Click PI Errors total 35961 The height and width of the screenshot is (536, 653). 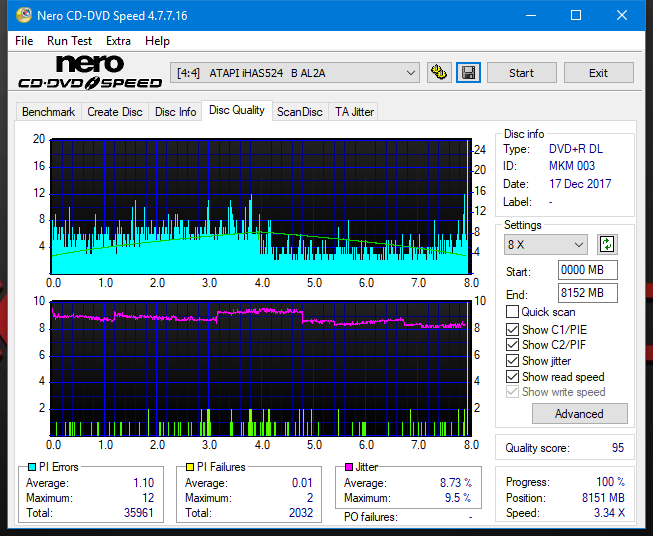coord(139,513)
